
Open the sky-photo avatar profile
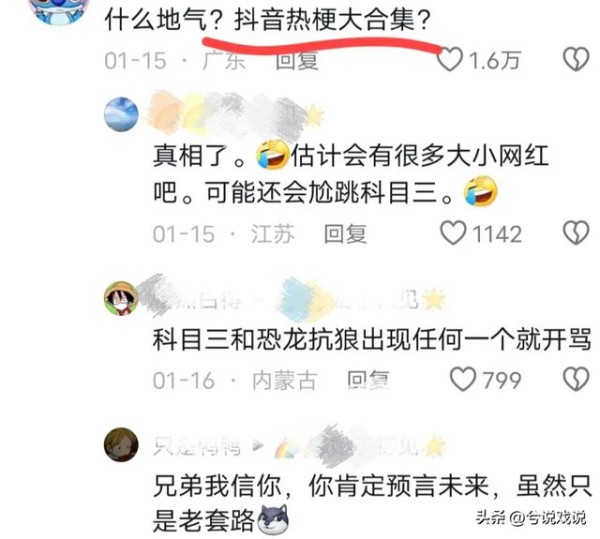(x=121, y=114)
